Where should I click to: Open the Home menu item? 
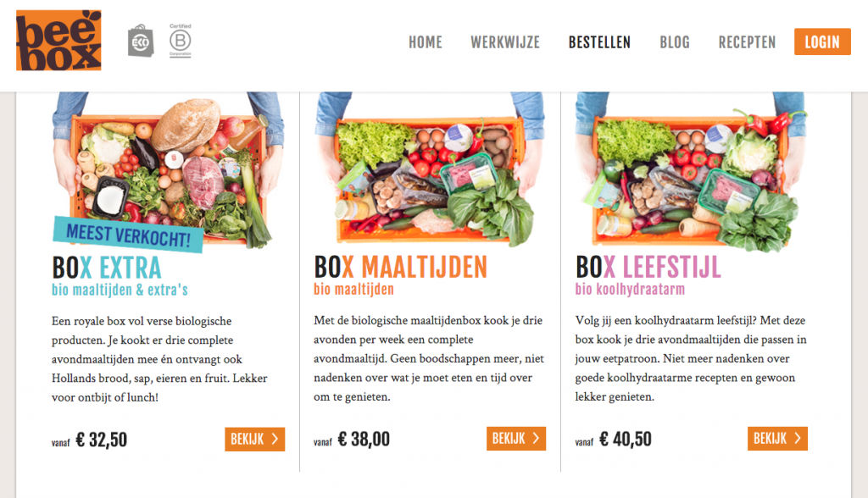tap(426, 42)
